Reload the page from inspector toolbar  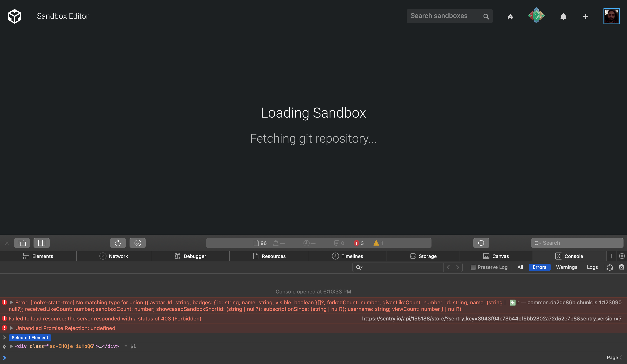click(118, 243)
